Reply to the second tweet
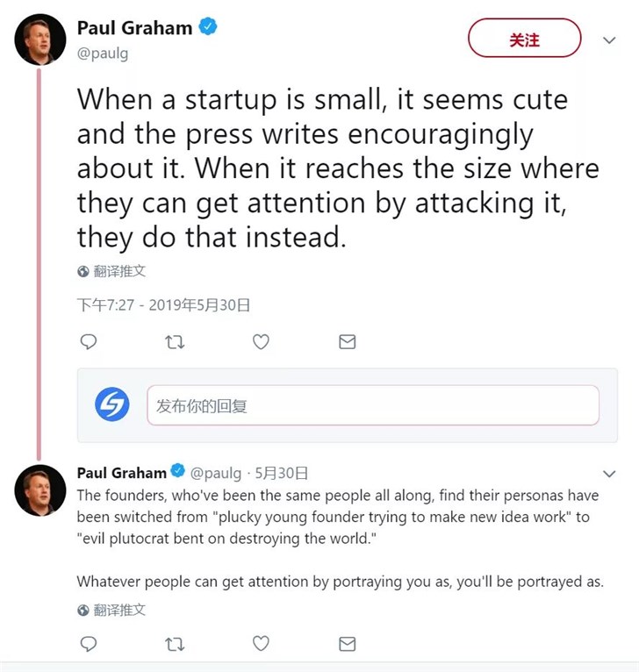 [89, 644]
